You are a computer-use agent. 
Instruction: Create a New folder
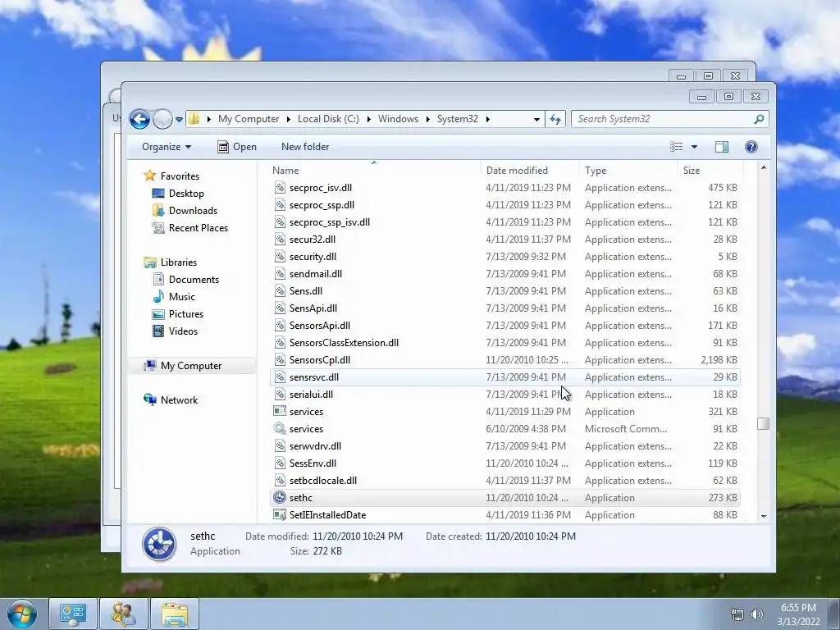[x=305, y=147]
